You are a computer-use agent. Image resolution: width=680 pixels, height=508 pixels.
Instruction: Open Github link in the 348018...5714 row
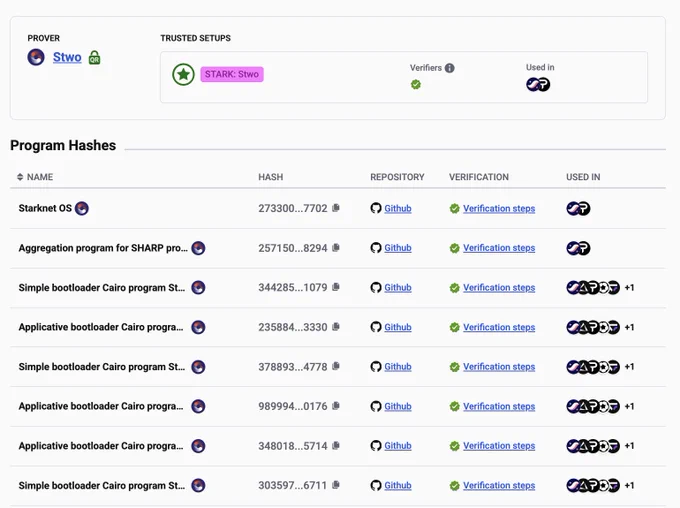coord(398,446)
